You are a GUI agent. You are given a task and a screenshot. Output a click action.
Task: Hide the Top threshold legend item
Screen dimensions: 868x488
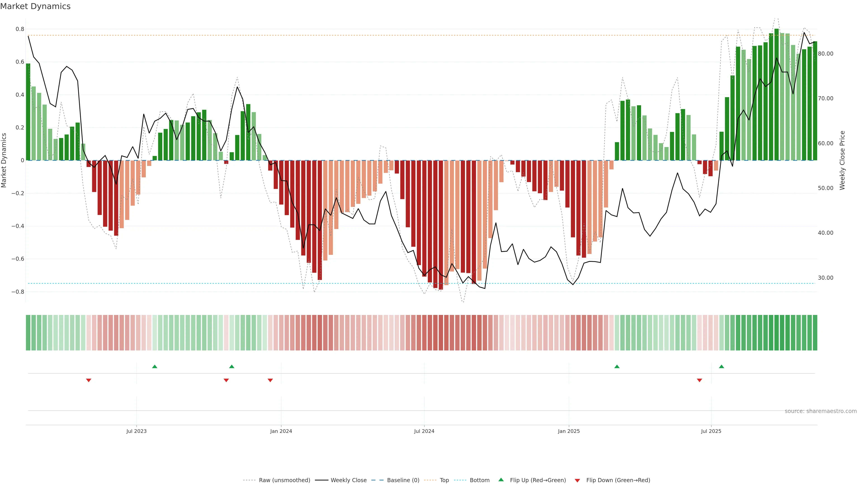[444, 480]
